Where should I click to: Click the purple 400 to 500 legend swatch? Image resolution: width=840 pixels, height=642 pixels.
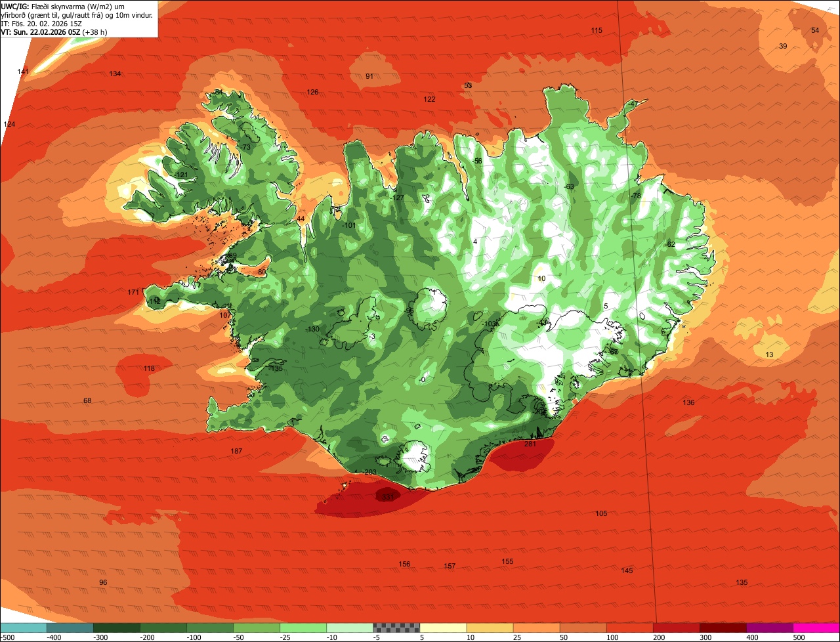coord(769,628)
